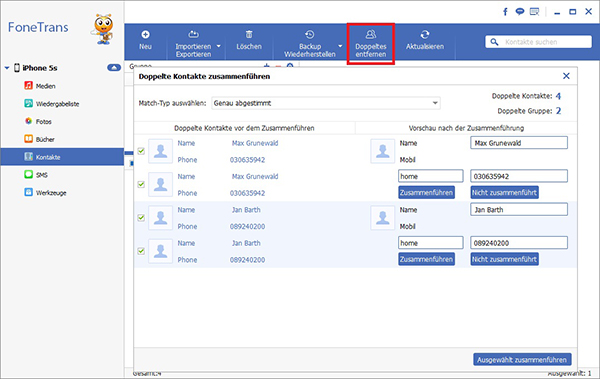Click the Neu add contact icon
The image size is (600, 379).
(145, 35)
